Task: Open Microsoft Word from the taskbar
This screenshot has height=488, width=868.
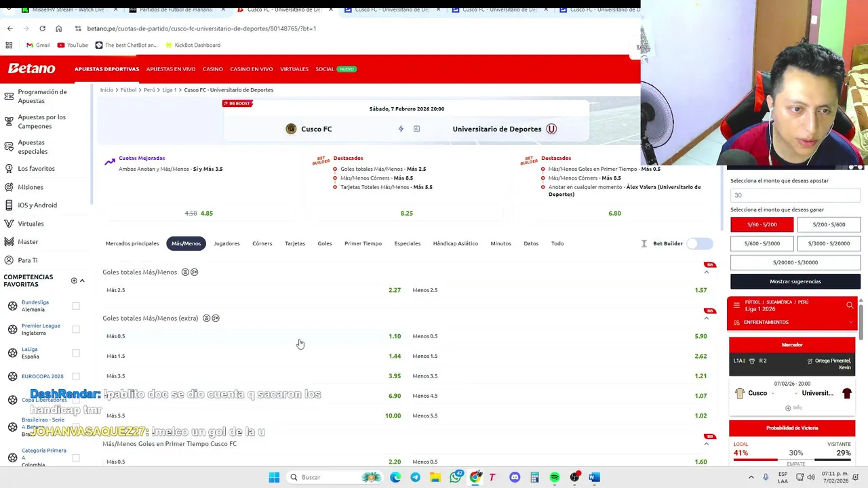Action: [x=594, y=477]
